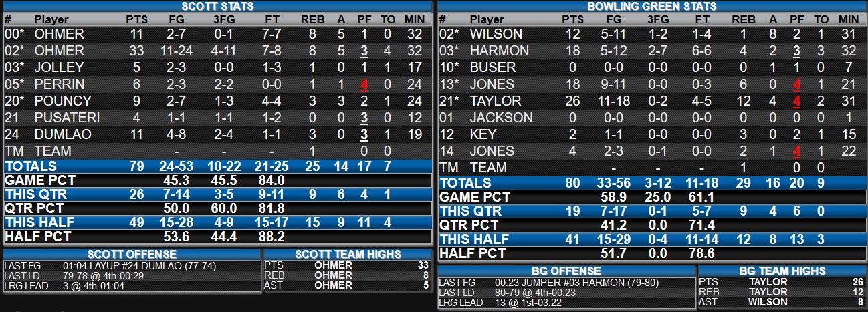Open the SCOTT OFFENSE panel header

coord(132,255)
